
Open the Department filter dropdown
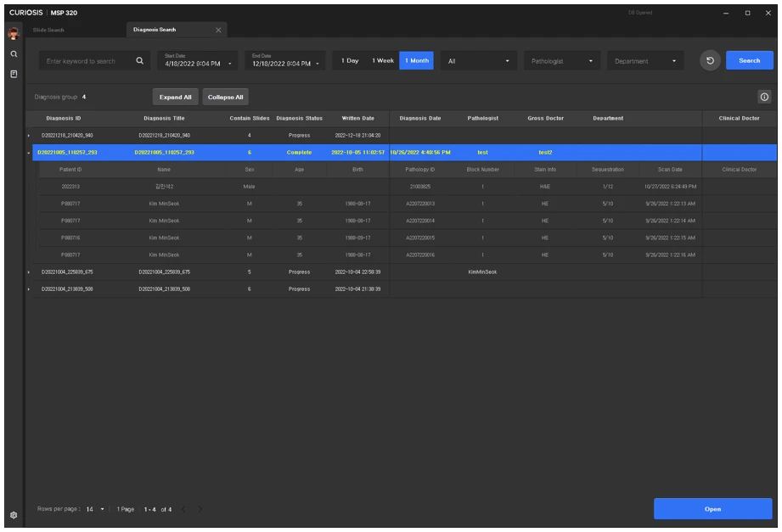(644, 61)
